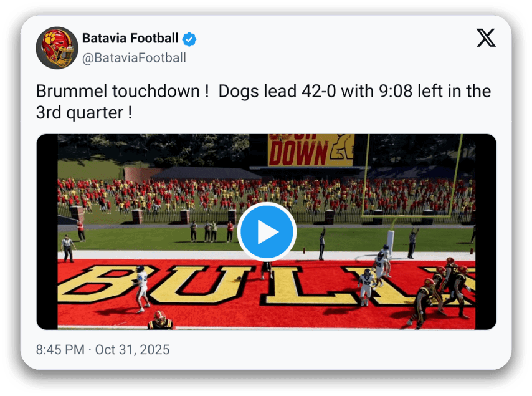Viewport: 532px width, 396px height.
Task: Click the X logo in the corner
Action: [486, 39]
